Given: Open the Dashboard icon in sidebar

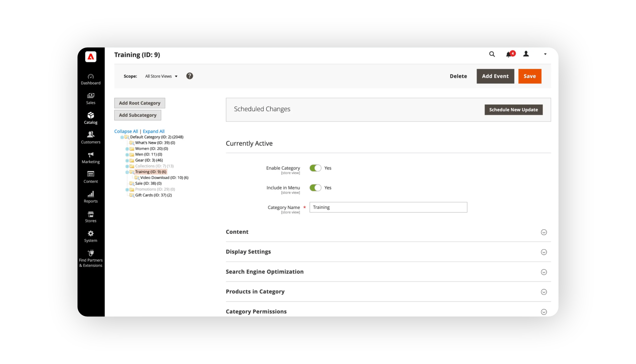Looking at the screenshot, I should click(90, 77).
